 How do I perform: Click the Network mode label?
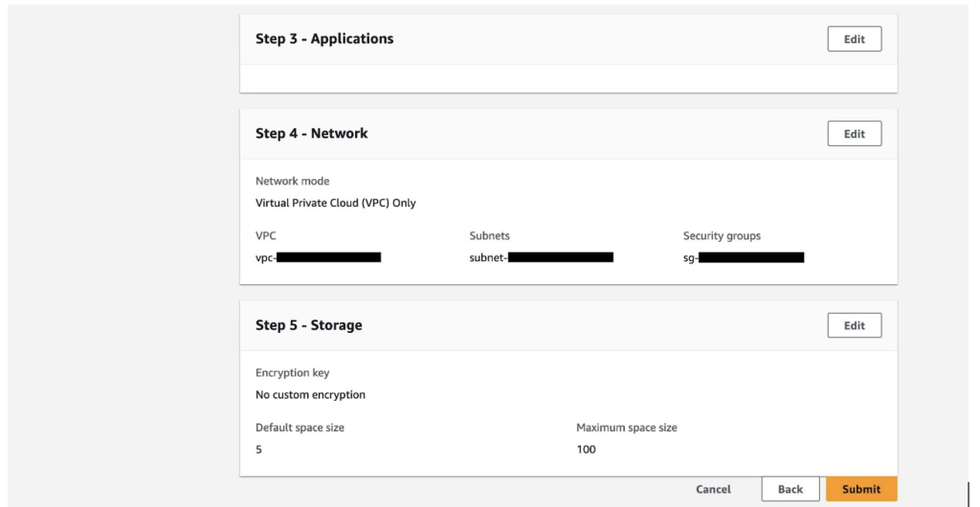[x=292, y=181]
